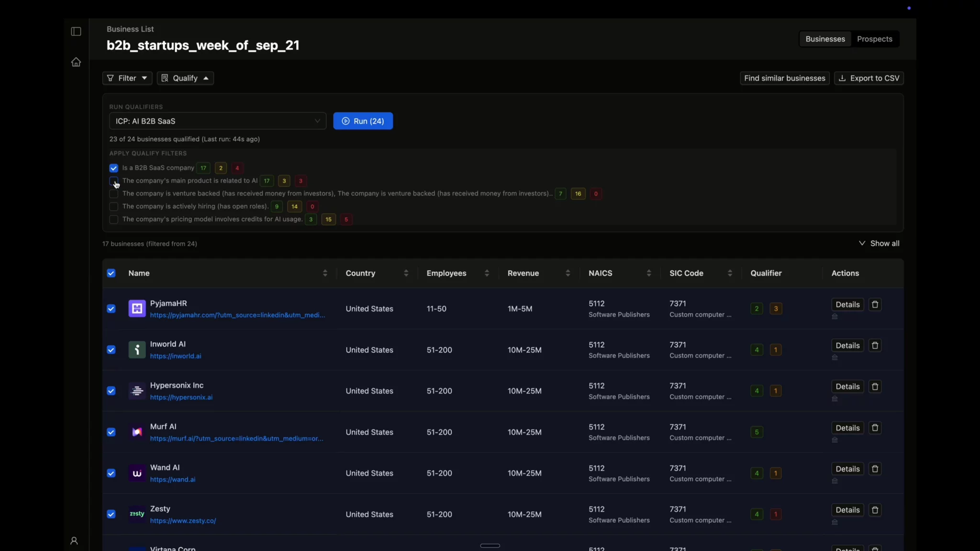This screenshot has width=980, height=551.
Task: Toggle the select-all checkbox in table header
Action: [111, 273]
